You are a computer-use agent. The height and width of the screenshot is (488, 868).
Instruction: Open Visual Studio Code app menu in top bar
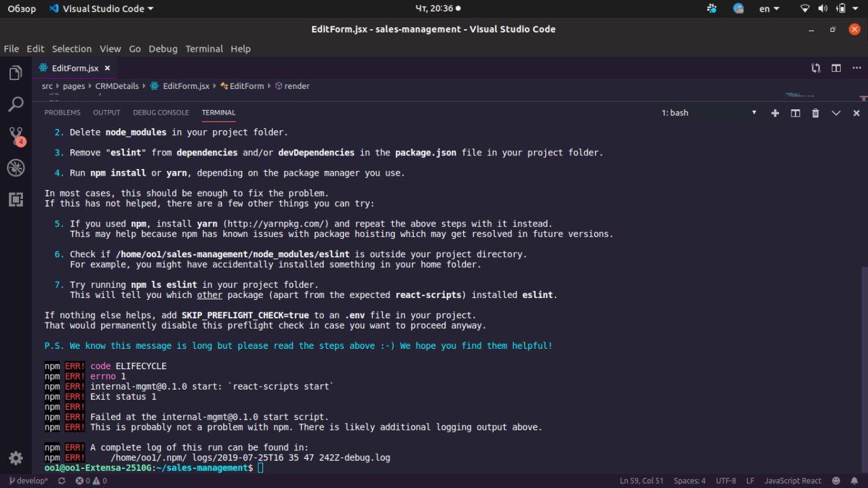pyautogui.click(x=101, y=9)
